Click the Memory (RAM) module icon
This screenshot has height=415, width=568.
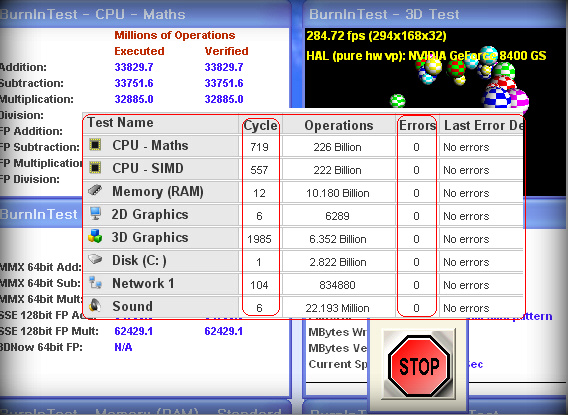[95, 190]
